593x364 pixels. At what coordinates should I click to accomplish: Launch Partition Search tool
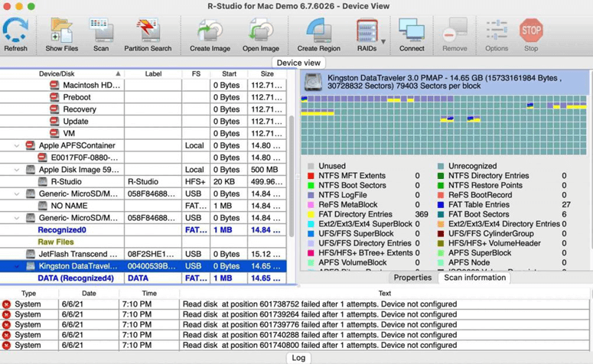[x=148, y=31]
